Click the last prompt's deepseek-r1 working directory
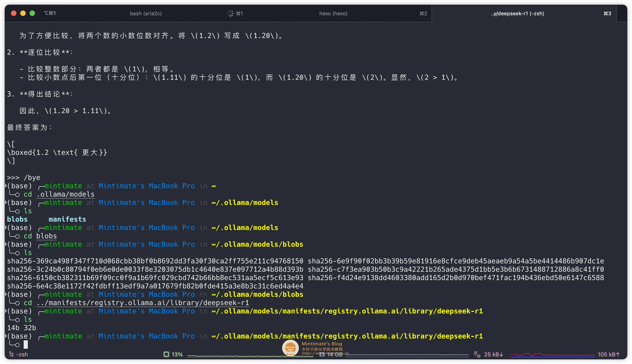 (x=347, y=336)
